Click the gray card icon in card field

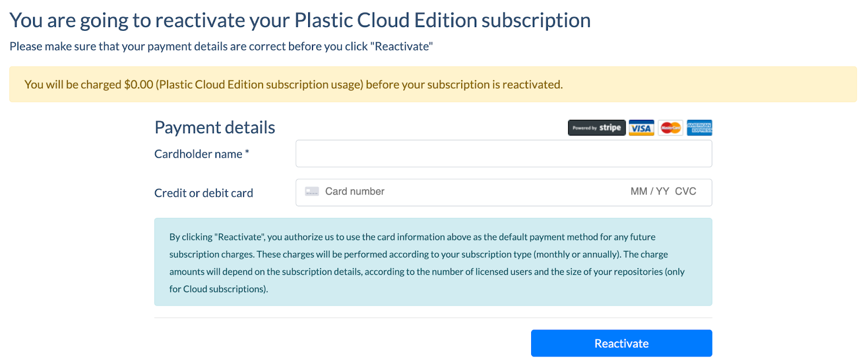(312, 191)
